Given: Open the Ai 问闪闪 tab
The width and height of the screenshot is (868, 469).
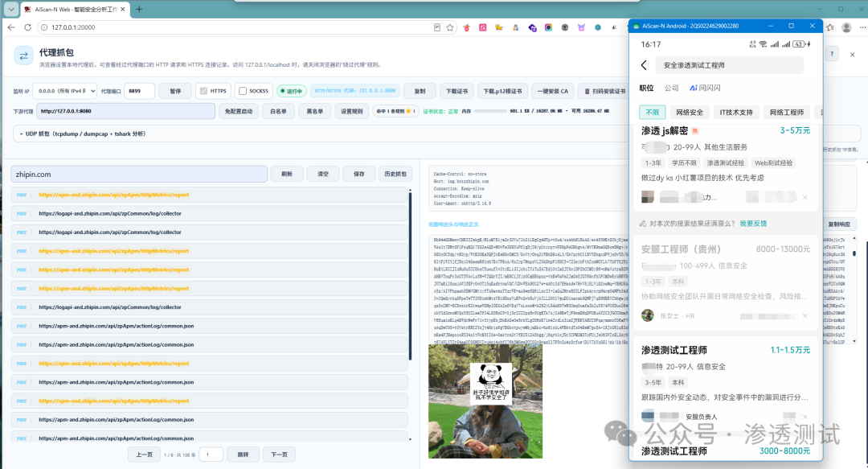Looking at the screenshot, I should [x=705, y=88].
